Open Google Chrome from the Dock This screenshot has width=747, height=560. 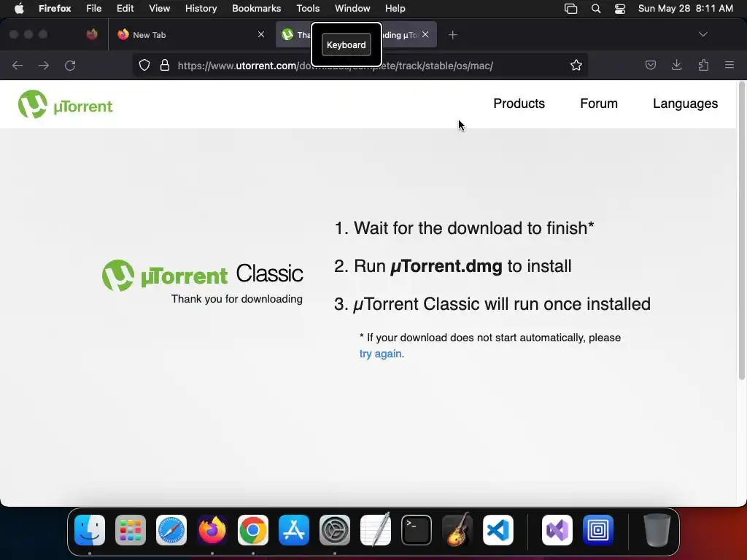pos(253,530)
